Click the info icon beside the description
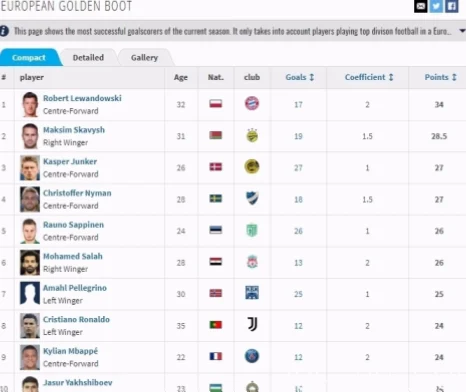The image size is (466, 392). coord(4,31)
